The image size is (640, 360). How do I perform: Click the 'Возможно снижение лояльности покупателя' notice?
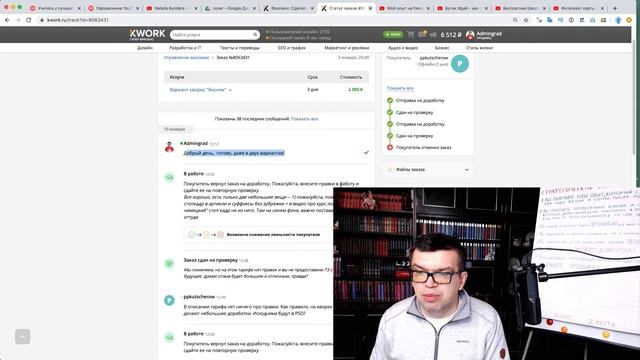(273, 235)
